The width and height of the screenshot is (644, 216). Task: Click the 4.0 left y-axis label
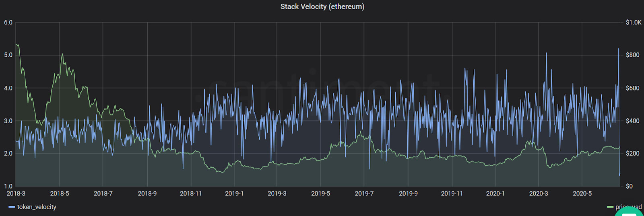pyautogui.click(x=8, y=88)
